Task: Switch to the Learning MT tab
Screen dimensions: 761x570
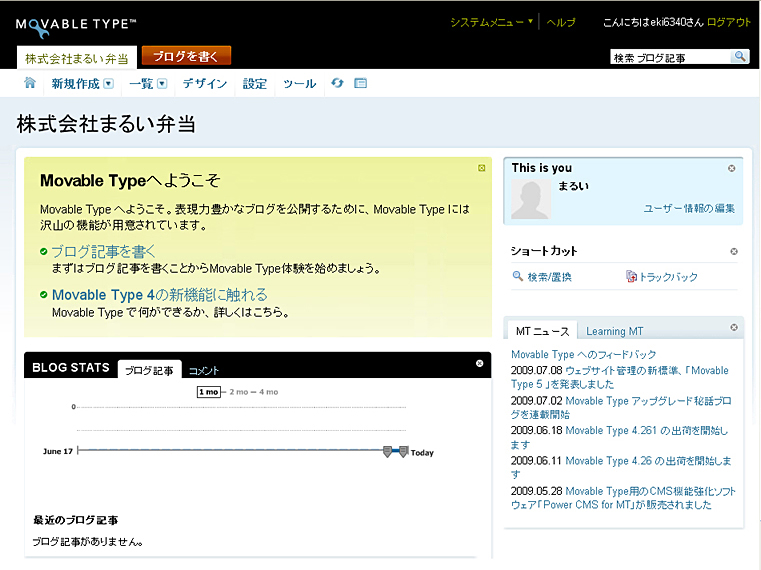Action: (614, 331)
